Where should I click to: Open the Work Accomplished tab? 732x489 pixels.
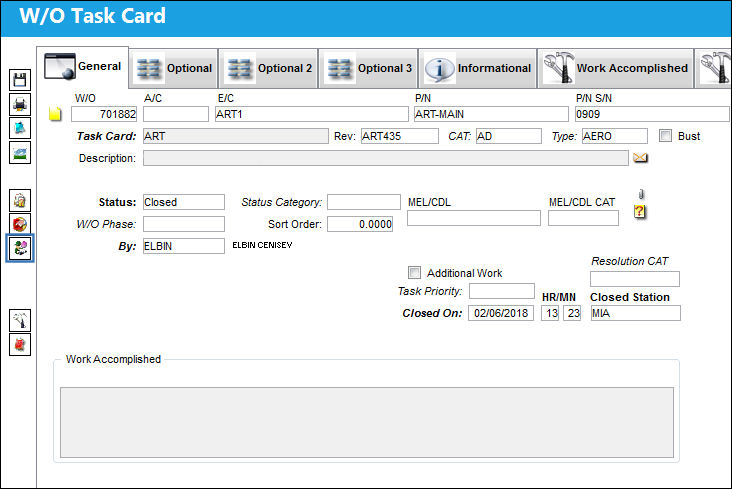615,68
